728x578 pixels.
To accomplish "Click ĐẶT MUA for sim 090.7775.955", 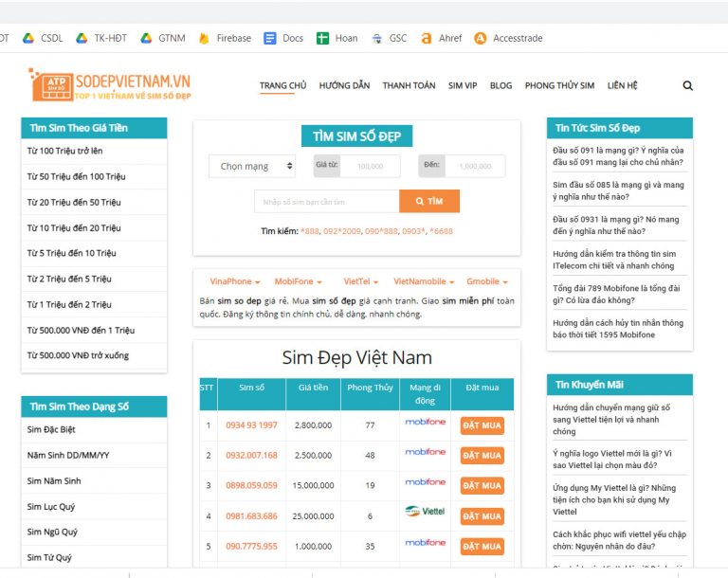I will tap(482, 547).
